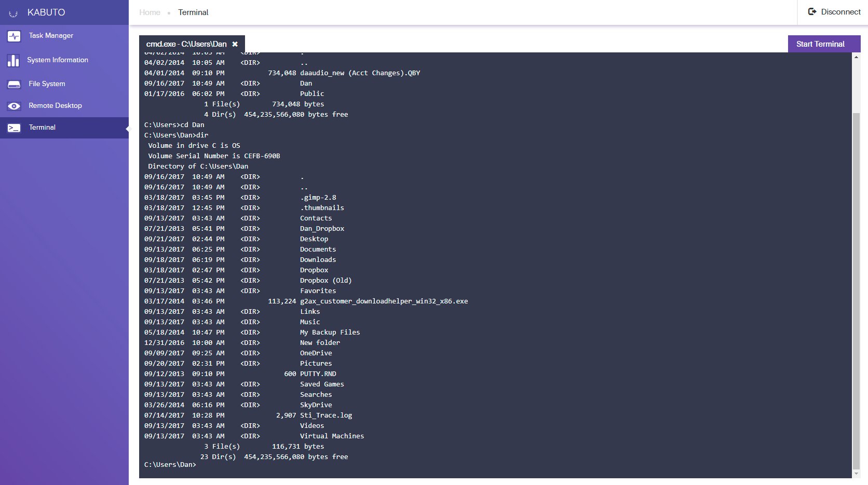Click the PUTTY.RND file entry
868x485 pixels.
point(318,374)
